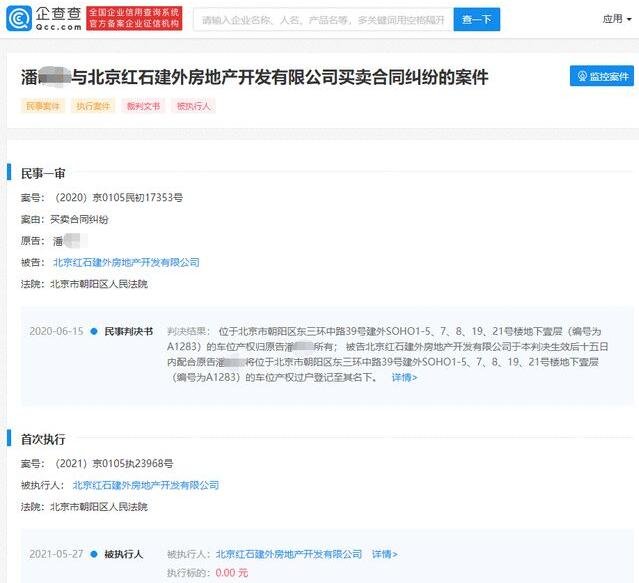Click case number (2021)京0105执23968号
Image resolution: width=639 pixels, height=583 pixels.
(114, 464)
